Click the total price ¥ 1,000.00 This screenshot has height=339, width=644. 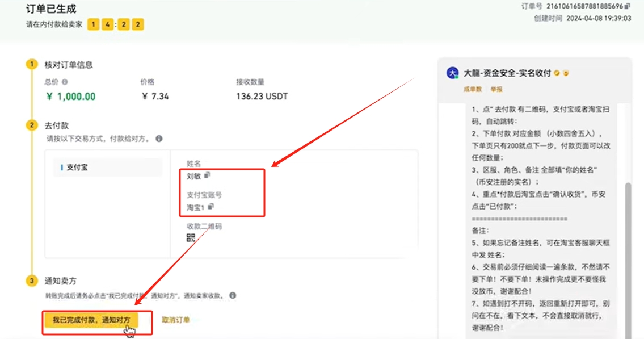pyautogui.click(x=71, y=96)
